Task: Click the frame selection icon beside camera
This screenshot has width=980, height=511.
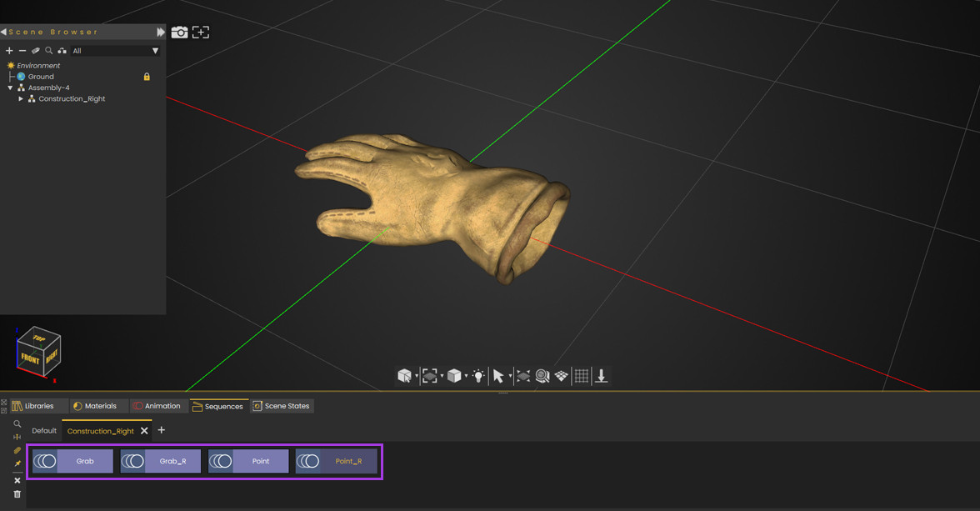Action: [x=201, y=32]
